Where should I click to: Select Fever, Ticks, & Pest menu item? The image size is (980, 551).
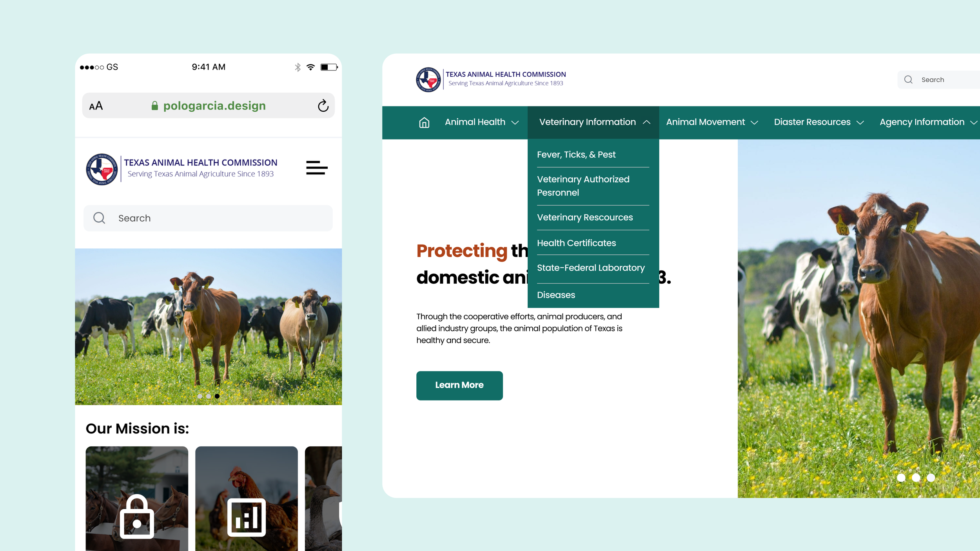(x=576, y=154)
